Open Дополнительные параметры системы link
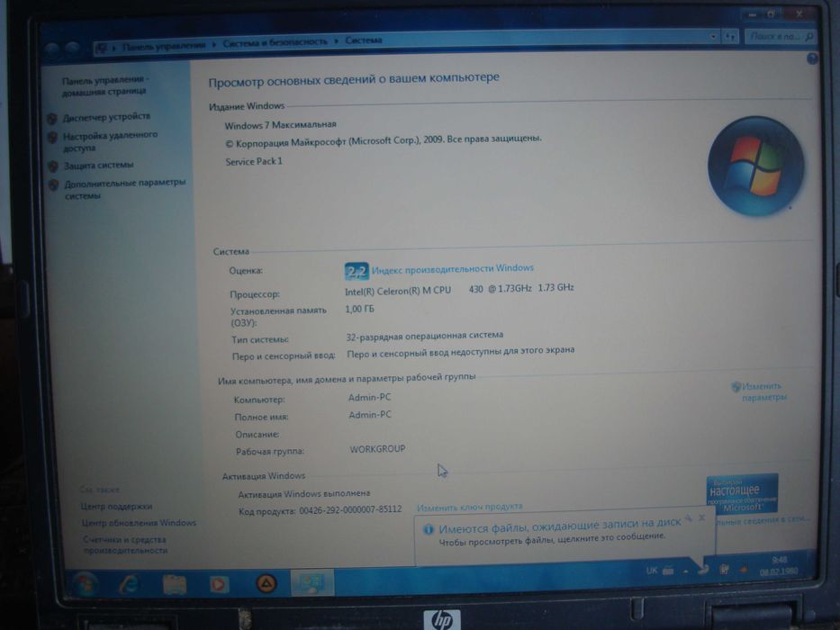The image size is (840, 630). 125,189
